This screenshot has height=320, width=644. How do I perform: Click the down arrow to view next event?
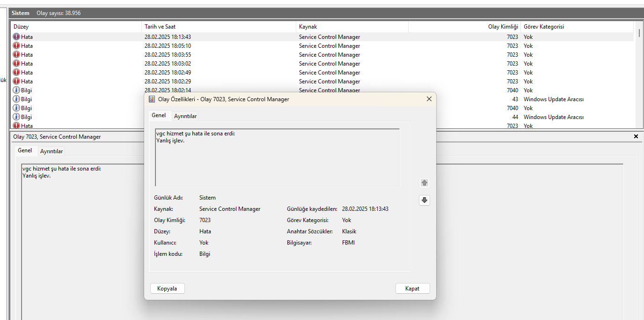pos(424,200)
